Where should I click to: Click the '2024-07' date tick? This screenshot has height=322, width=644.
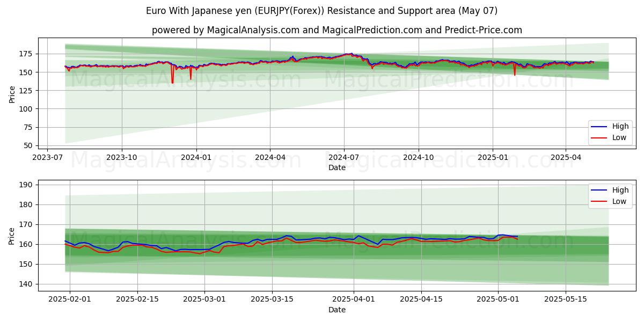tap(344, 157)
